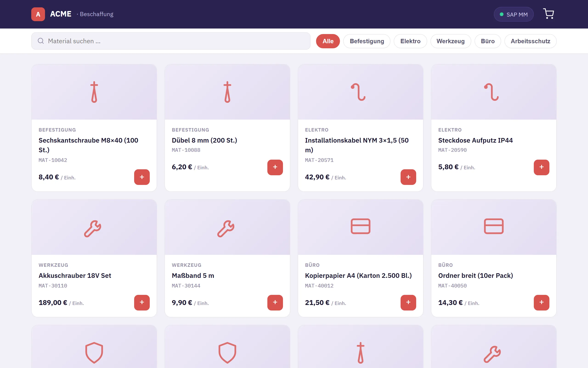Add Installationskabel NYM 3×1,5 to cart
Screen dimensions: 588x368
point(408,177)
